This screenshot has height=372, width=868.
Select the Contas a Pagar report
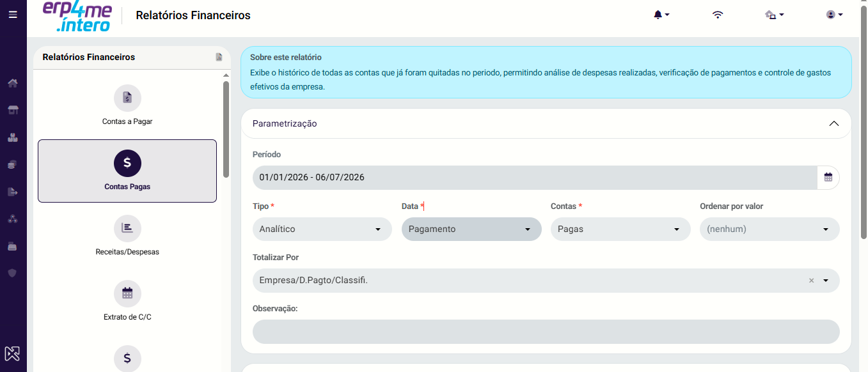tap(127, 105)
